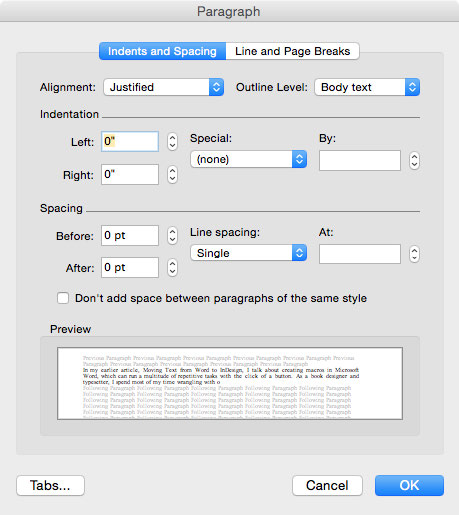
Task: Open the Alignment dropdown showing Justified
Action: tap(163, 87)
